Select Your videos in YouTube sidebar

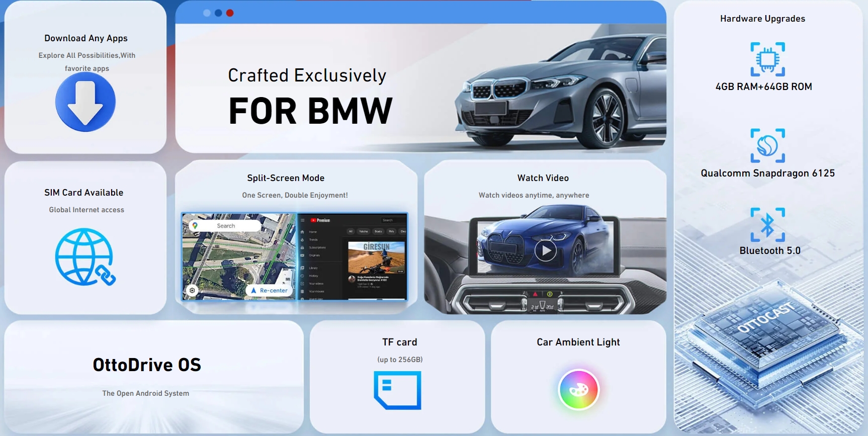[x=312, y=284]
